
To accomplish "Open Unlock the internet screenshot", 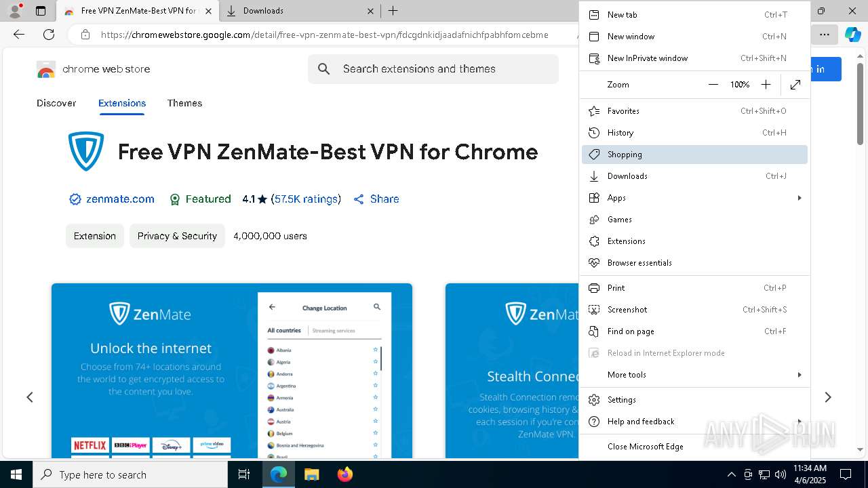I will pyautogui.click(x=232, y=371).
